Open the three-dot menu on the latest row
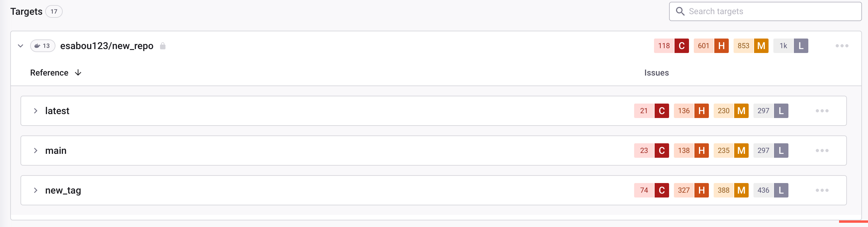 point(822,110)
